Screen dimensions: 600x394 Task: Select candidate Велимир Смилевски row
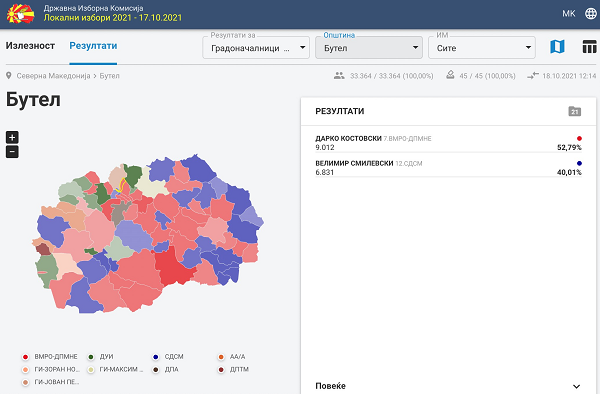click(448, 168)
